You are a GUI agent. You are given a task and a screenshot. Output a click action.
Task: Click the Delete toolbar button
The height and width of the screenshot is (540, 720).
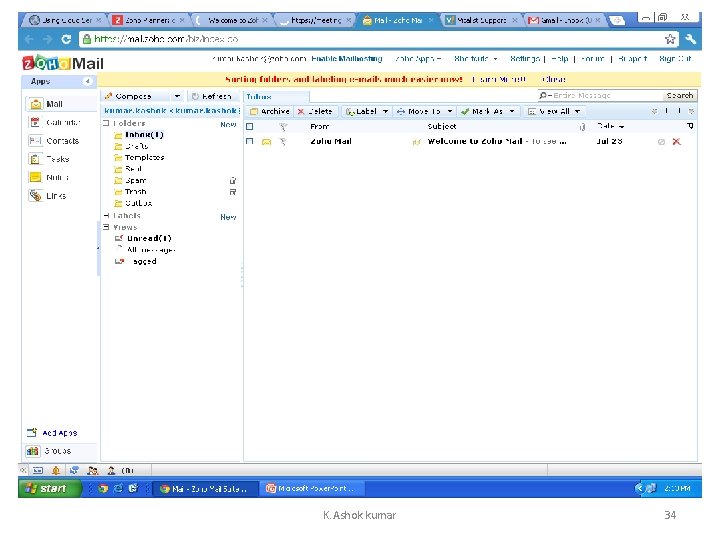point(315,111)
